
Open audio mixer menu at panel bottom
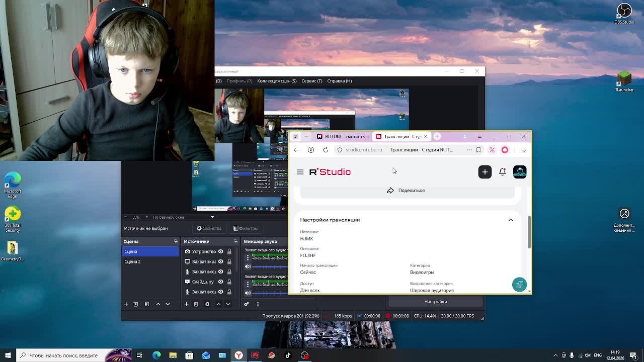(258, 304)
